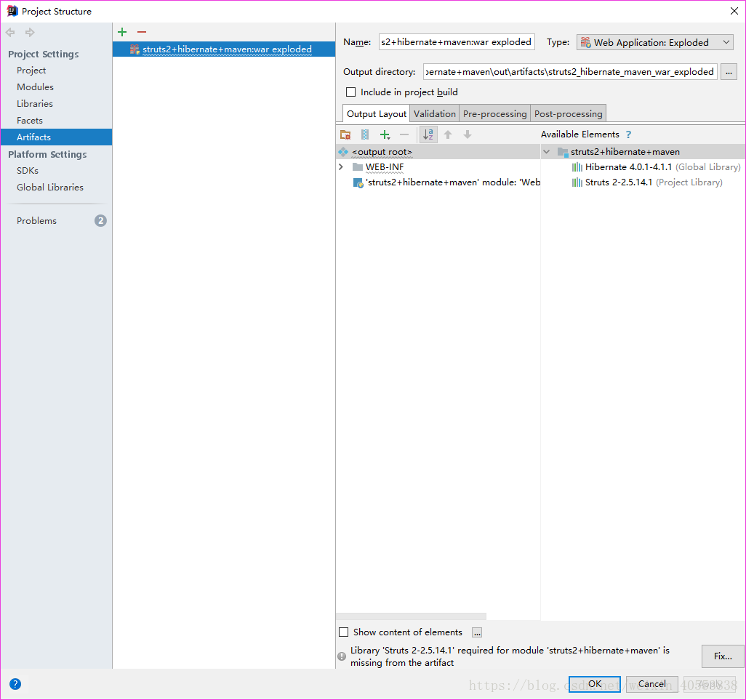
Task: Toggle Show content of elements checkbox
Action: tap(343, 632)
